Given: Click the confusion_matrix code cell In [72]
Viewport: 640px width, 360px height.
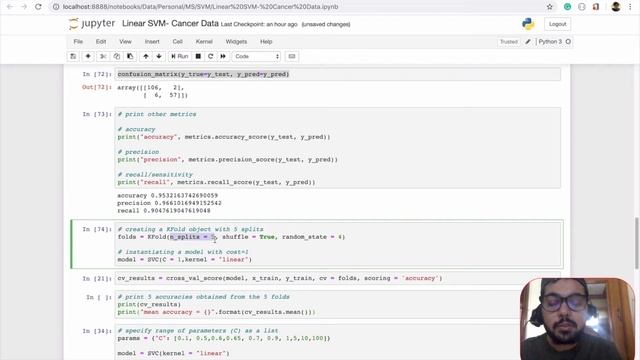Looking at the screenshot, I should click(338, 74).
